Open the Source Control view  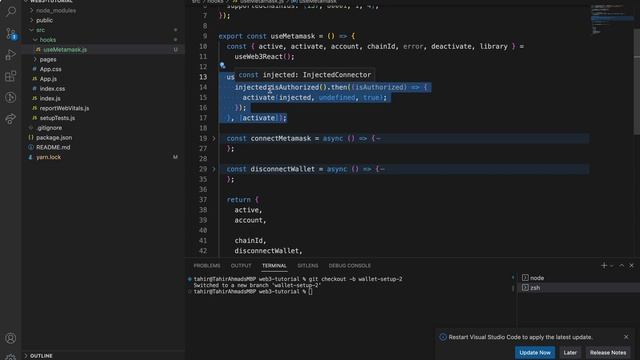click(11, 33)
